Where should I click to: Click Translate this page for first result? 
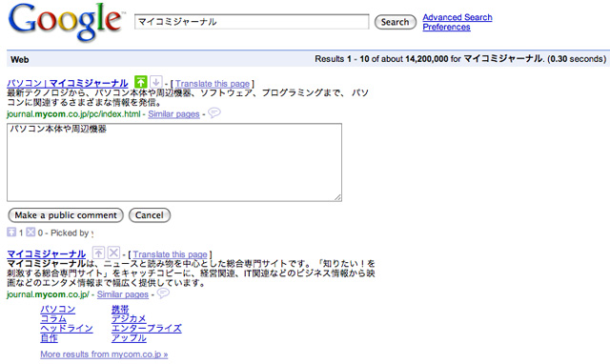click(x=213, y=83)
